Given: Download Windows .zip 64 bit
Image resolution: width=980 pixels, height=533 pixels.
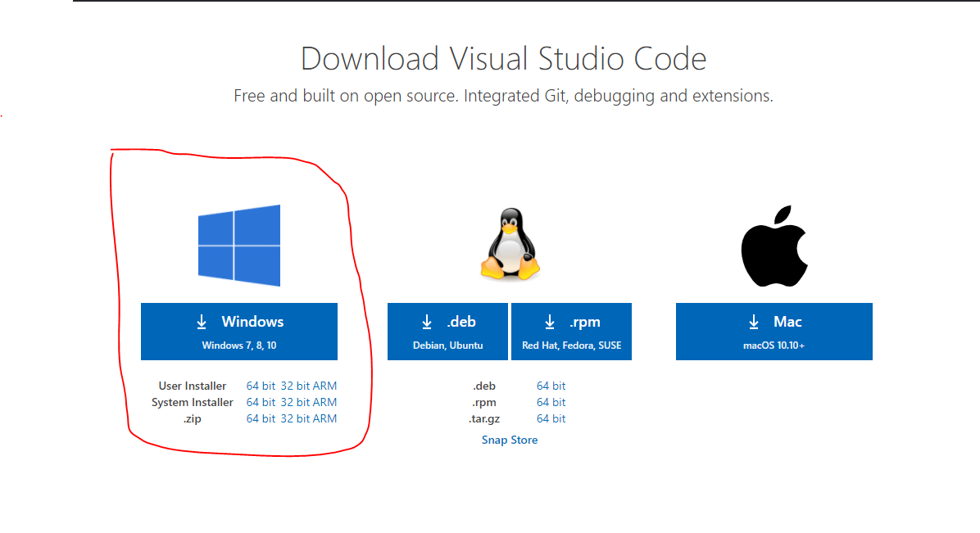Looking at the screenshot, I should point(261,418).
